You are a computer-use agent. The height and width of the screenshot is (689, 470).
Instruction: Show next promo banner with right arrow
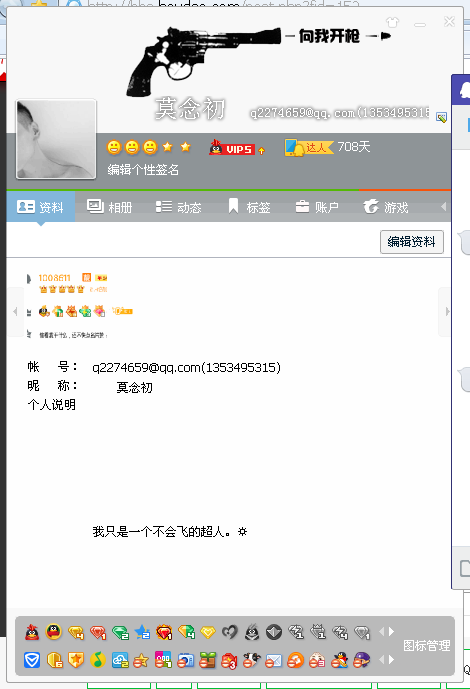445,312
